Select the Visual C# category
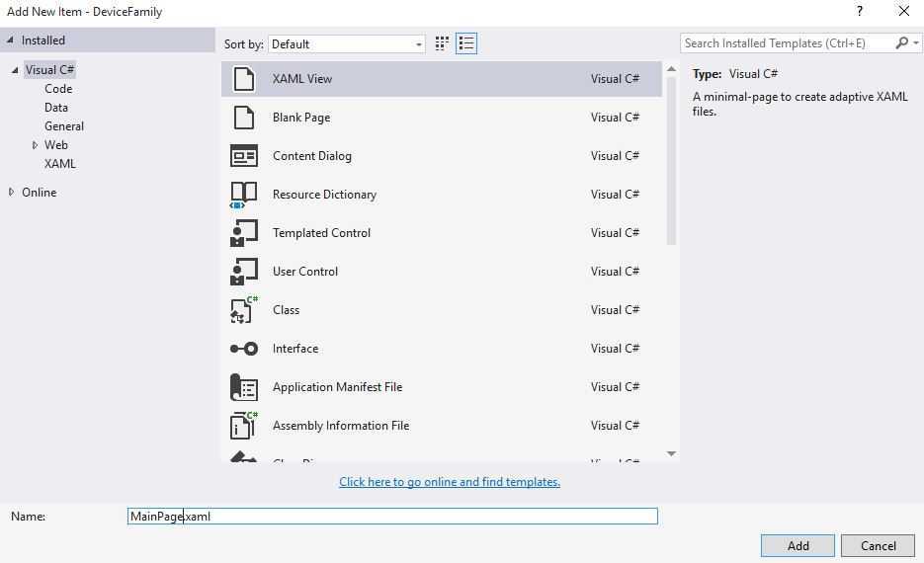The width and height of the screenshot is (924, 563). (49, 70)
